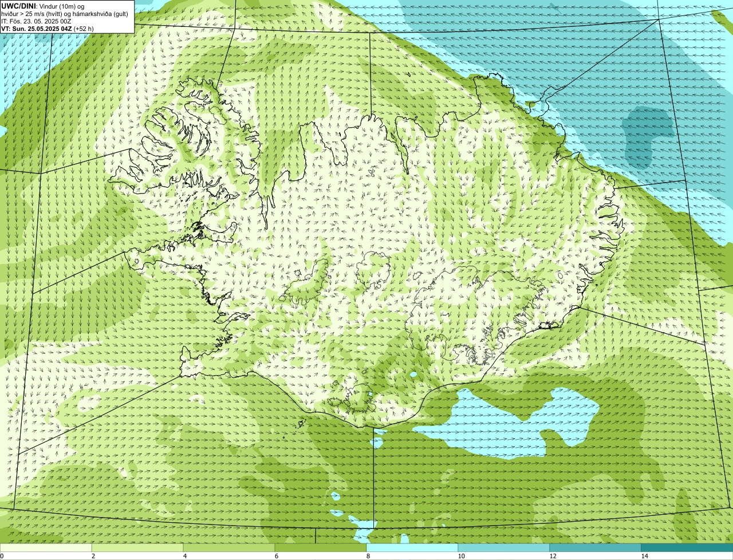Image resolution: width=733 pixels, height=560 pixels.
Task: Select the "IT: Fös. 23. 05. 2025 00Z" line
Action: point(37,21)
